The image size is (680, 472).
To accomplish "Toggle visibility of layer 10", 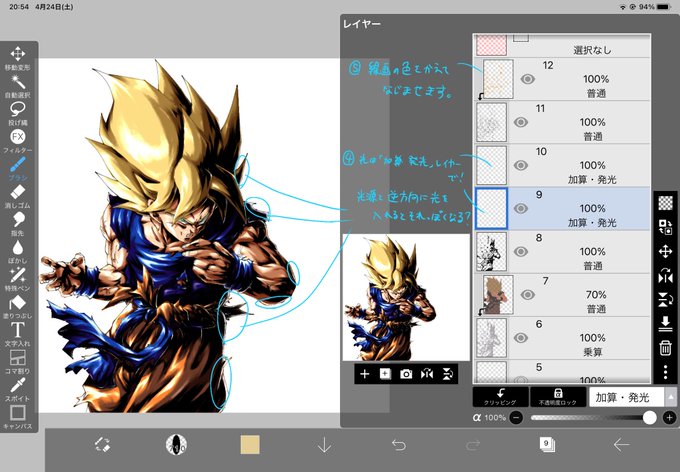I will pos(521,165).
